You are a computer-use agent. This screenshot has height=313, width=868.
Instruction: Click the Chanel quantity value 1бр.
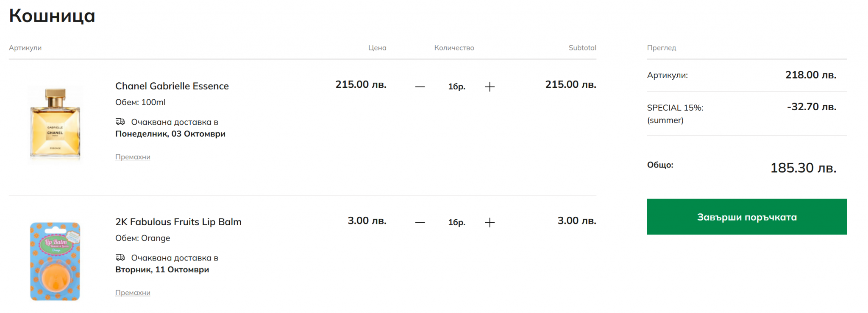click(x=456, y=87)
